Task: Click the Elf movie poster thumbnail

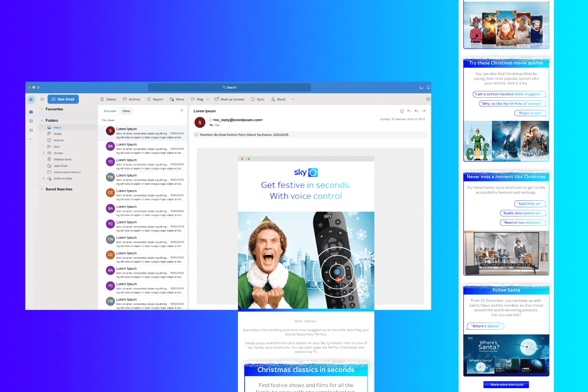Action: coord(477,141)
